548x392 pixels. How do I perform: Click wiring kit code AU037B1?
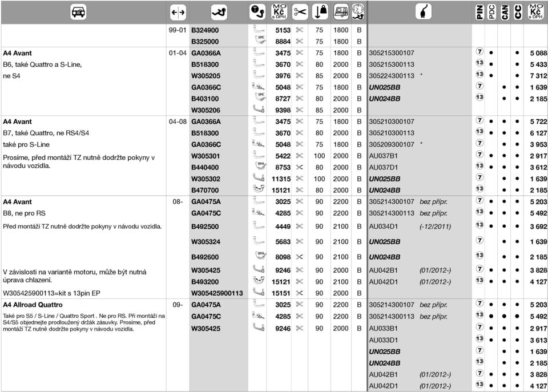tap(384, 156)
